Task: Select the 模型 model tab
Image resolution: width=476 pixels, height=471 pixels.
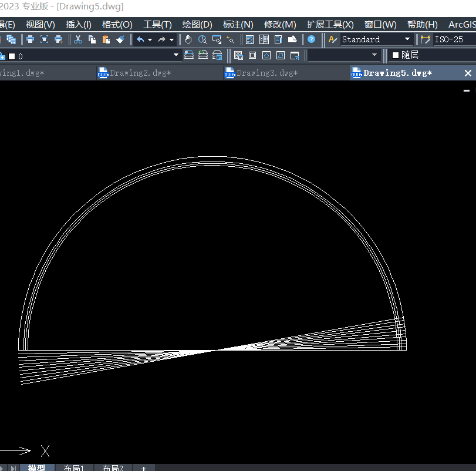Action: click(37, 467)
